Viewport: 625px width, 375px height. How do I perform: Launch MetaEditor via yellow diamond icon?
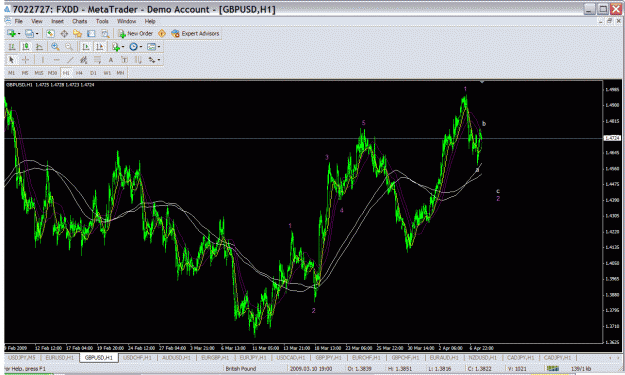point(162,33)
